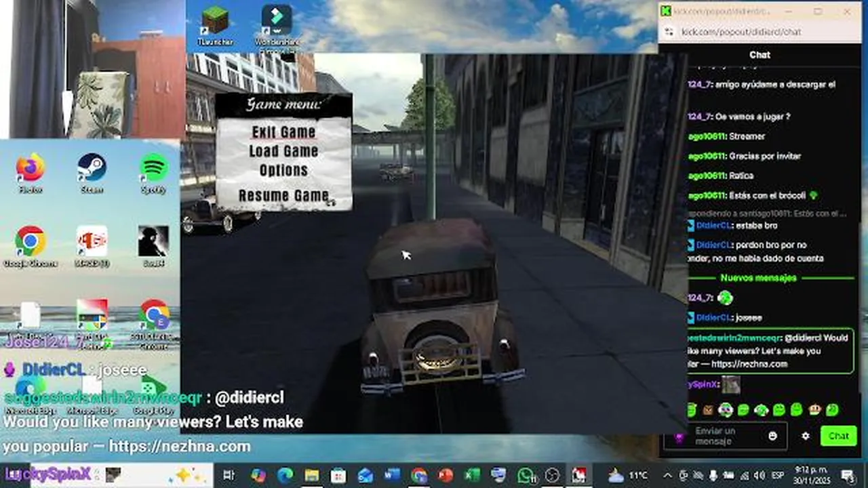Open the Google Chrome desktop shortcut

pos(31,247)
